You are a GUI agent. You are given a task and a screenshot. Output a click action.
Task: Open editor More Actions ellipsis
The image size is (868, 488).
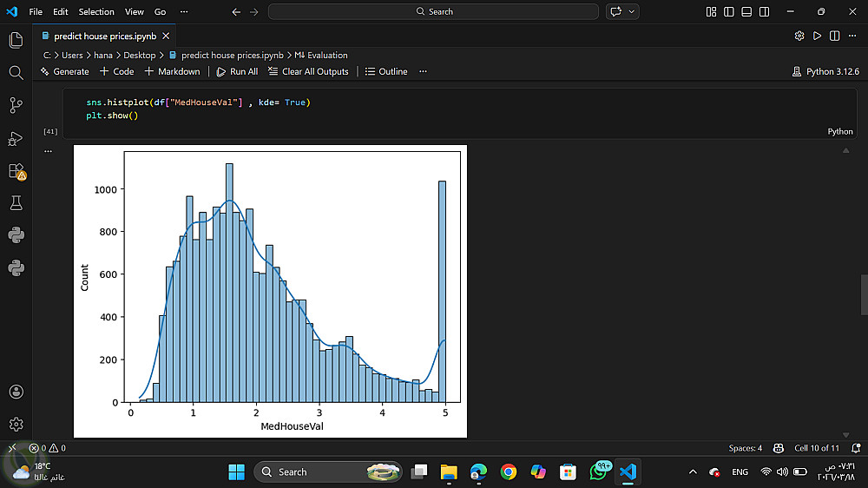point(852,36)
